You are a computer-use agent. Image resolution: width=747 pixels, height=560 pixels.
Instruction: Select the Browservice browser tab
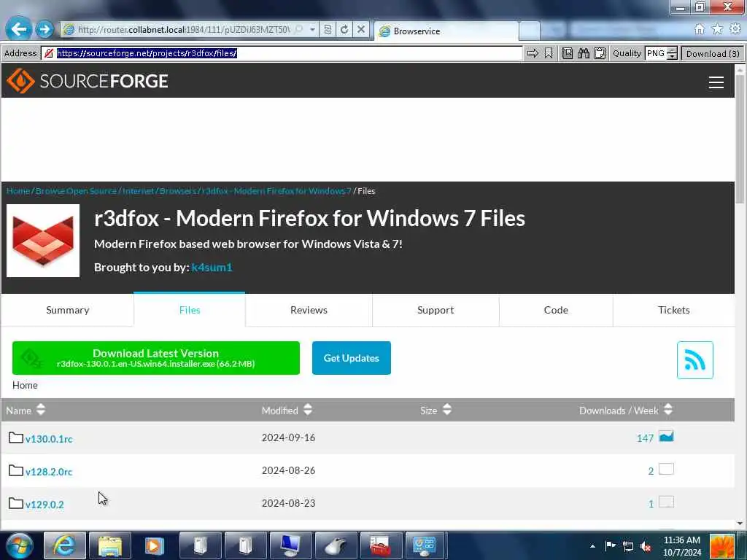click(x=446, y=31)
